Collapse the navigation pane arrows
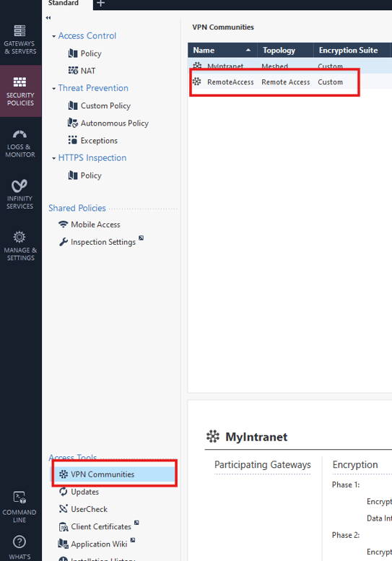The width and height of the screenshot is (392, 561). coord(48,17)
